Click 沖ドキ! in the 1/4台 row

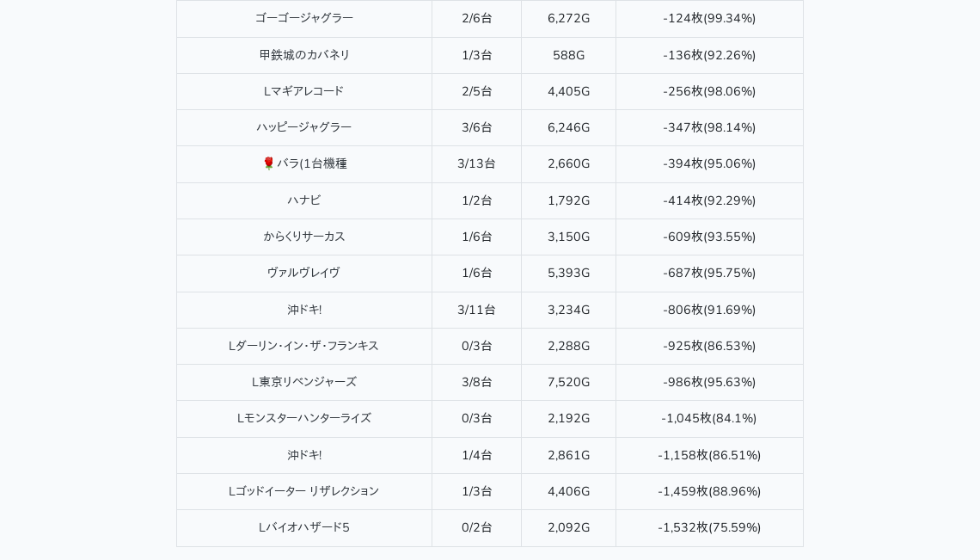coord(304,455)
